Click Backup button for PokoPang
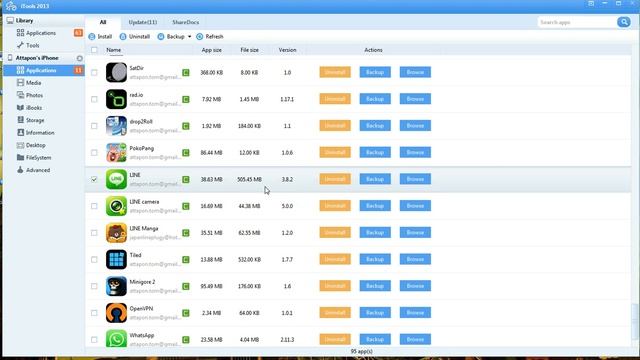The height and width of the screenshot is (360, 640). [375, 153]
